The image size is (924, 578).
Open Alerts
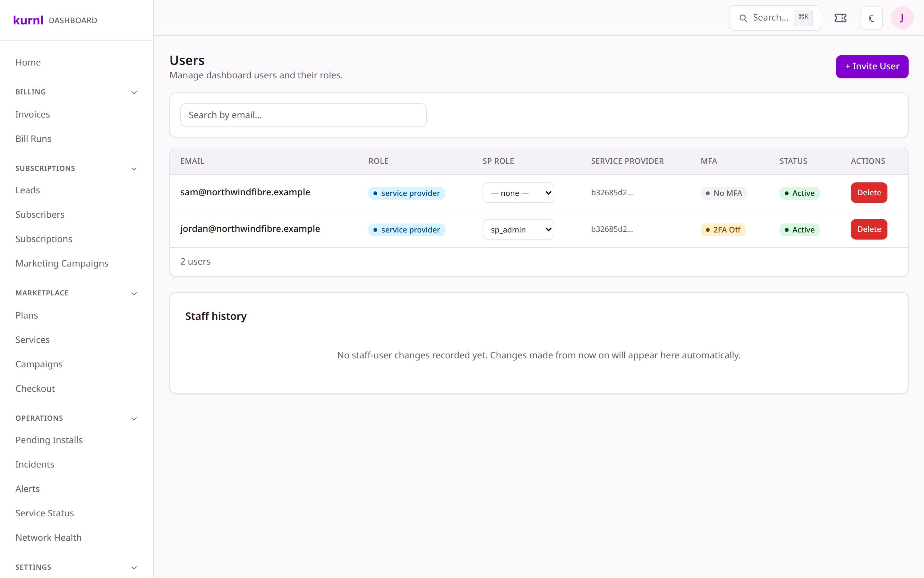(28, 489)
